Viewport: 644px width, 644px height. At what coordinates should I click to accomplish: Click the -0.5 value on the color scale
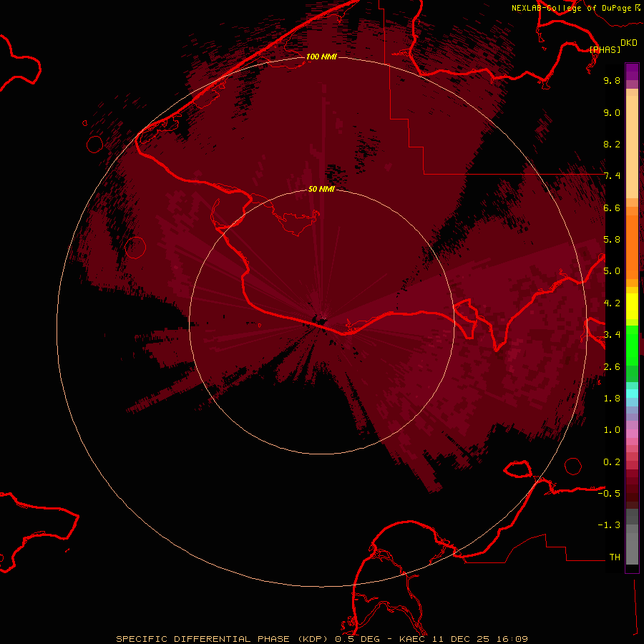[609, 494]
